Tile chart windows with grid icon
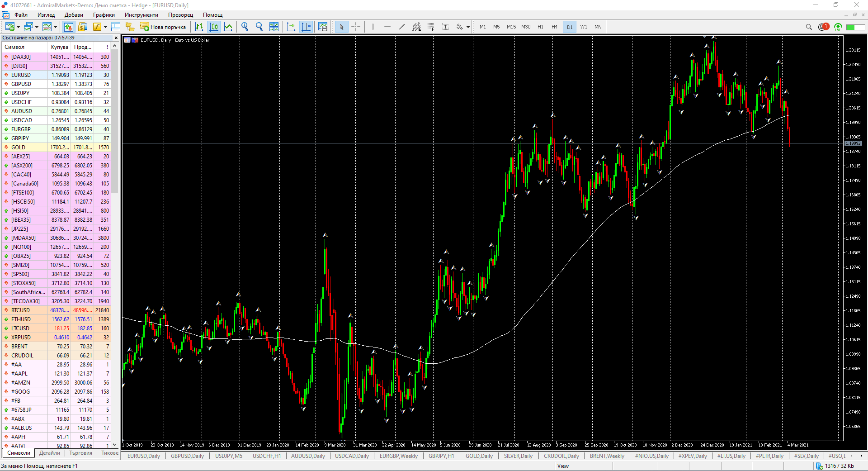Image resolution: width=868 pixels, height=471 pixels. (274, 27)
